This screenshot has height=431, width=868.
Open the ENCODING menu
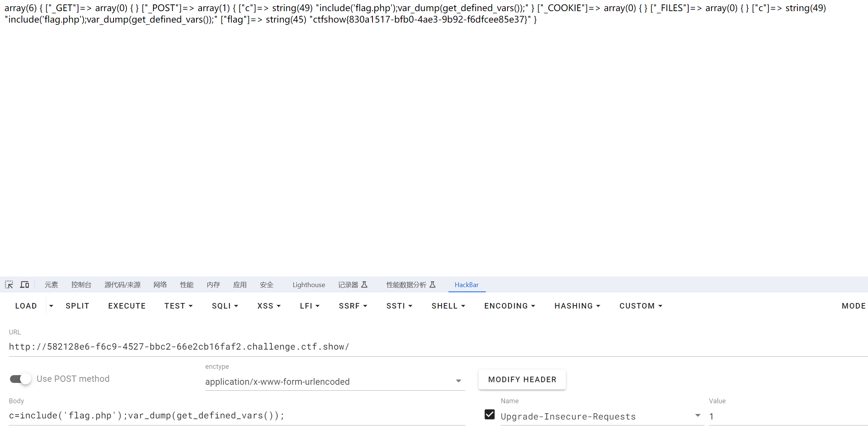click(x=510, y=306)
